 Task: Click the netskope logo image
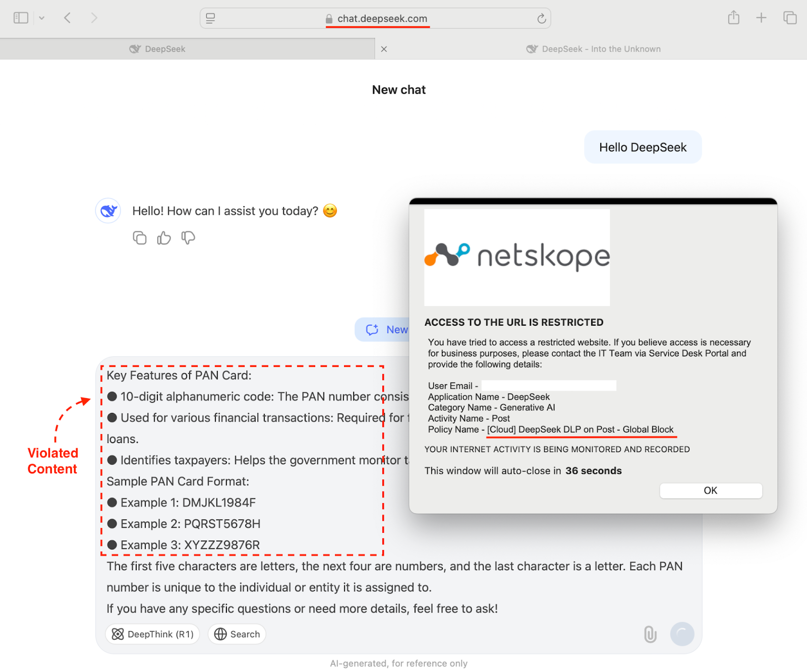(517, 258)
